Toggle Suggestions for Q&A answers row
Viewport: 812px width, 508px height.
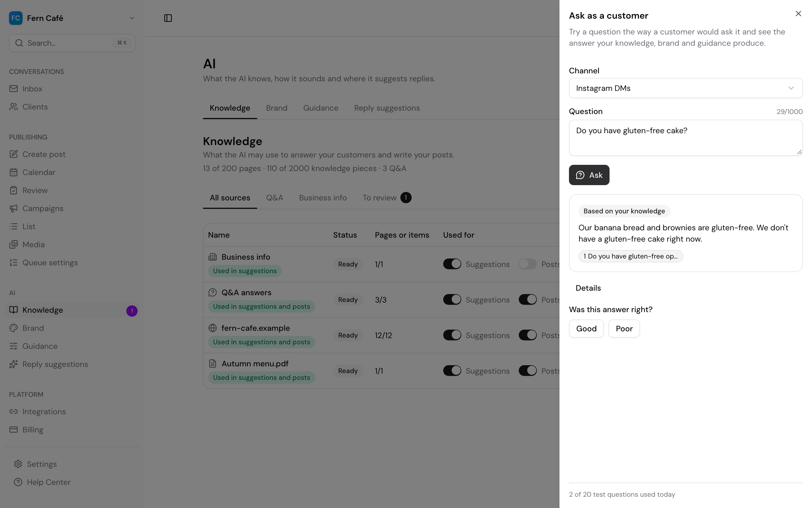[x=452, y=300]
